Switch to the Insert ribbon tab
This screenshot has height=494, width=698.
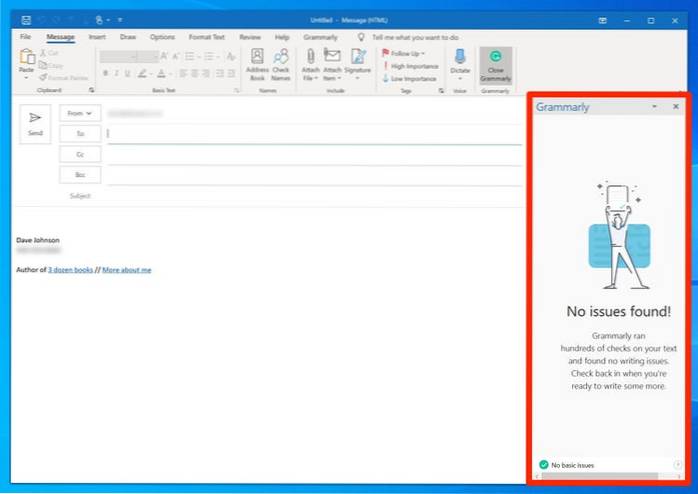point(96,37)
